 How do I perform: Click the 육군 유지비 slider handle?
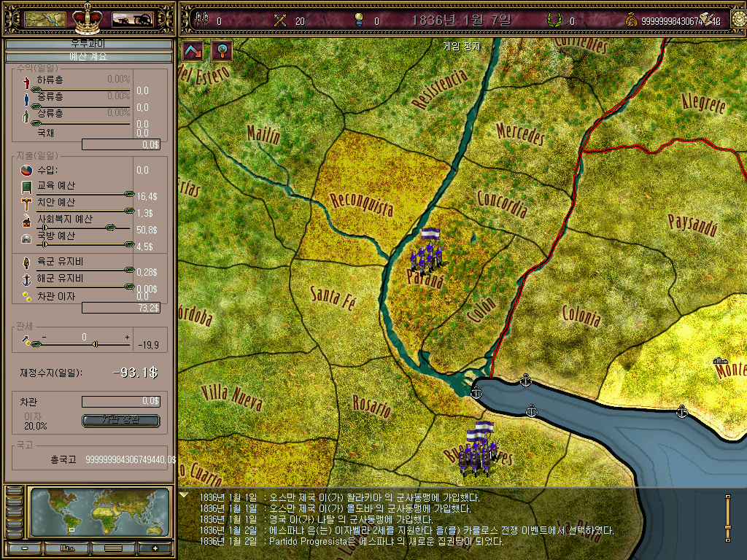(x=129, y=270)
